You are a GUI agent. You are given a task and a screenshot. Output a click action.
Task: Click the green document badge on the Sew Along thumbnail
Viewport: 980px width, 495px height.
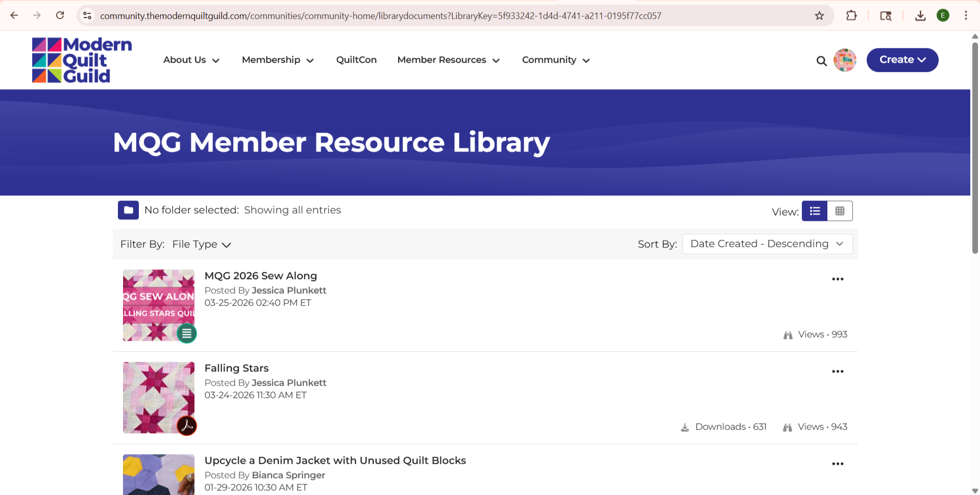coord(187,333)
